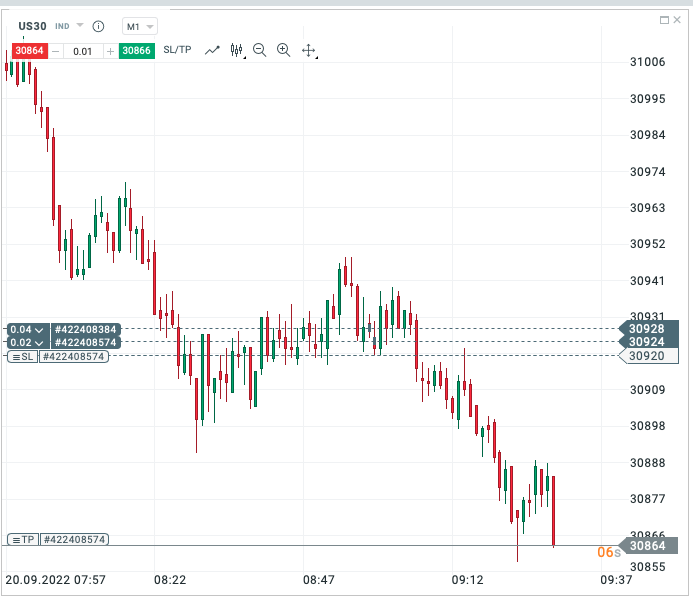Click the red 30864 sell price button
The width and height of the screenshot is (693, 600).
tap(30, 51)
